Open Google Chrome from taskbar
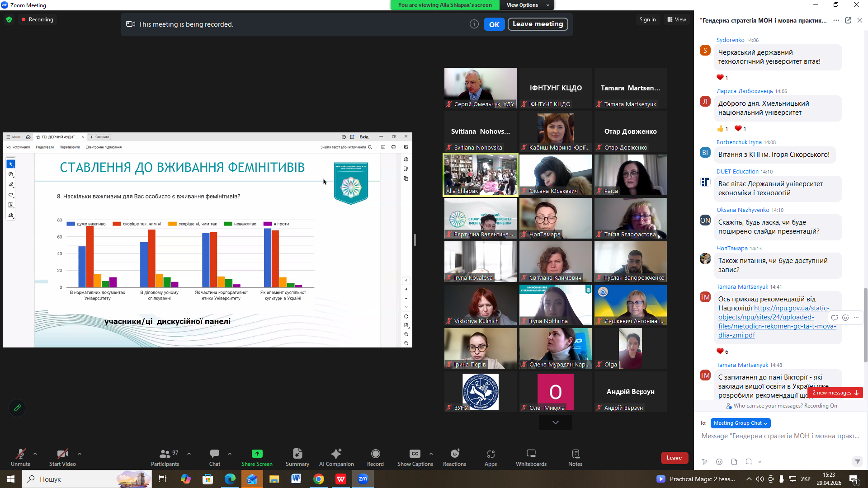The image size is (868, 488). coord(319,479)
